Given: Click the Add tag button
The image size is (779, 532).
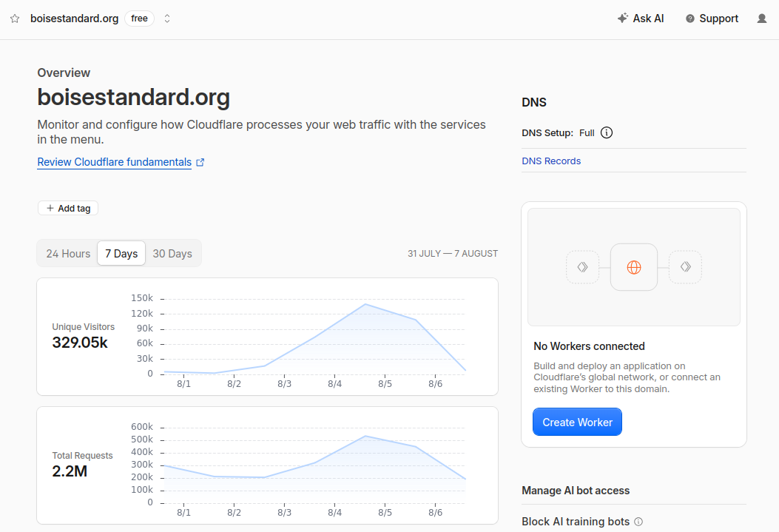Looking at the screenshot, I should [68, 208].
